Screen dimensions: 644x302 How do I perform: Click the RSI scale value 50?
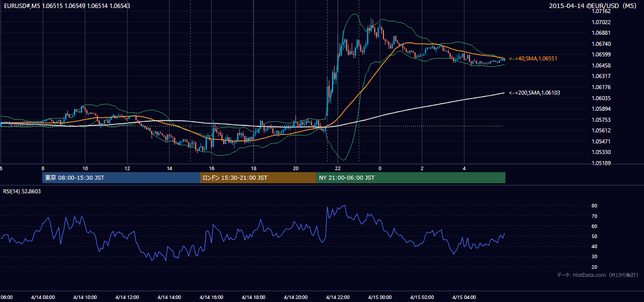[595, 236]
